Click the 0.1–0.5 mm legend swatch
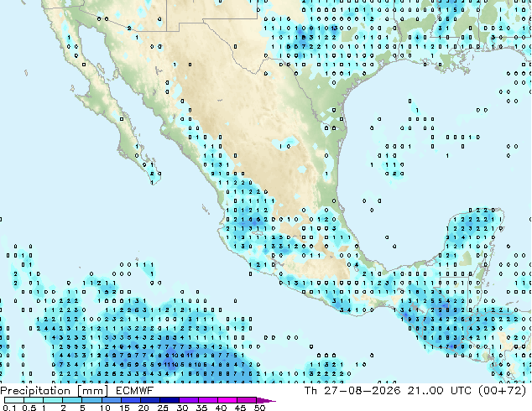The height and width of the screenshot is (411, 532). (14, 400)
